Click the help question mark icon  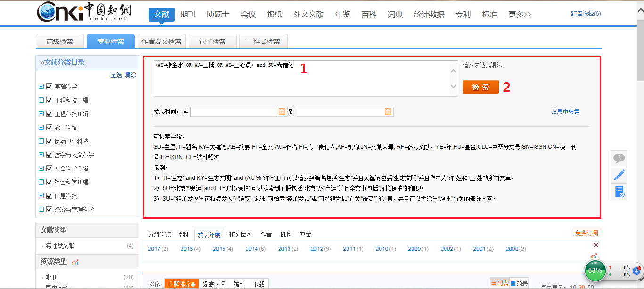pos(619,159)
